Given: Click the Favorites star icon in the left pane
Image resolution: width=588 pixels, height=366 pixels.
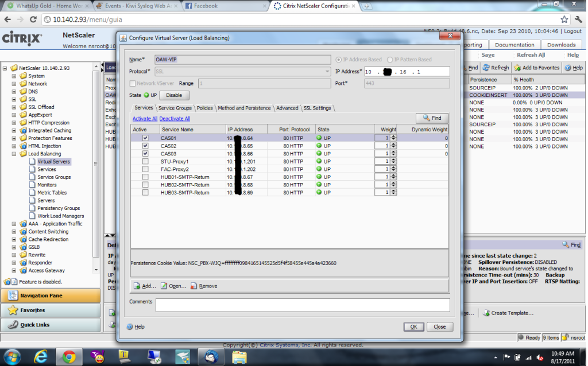Looking at the screenshot, I should pos(13,310).
